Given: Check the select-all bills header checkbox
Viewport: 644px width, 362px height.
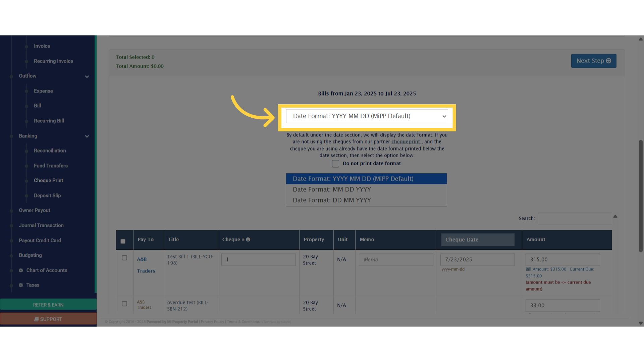Looking at the screenshot, I should [123, 241].
